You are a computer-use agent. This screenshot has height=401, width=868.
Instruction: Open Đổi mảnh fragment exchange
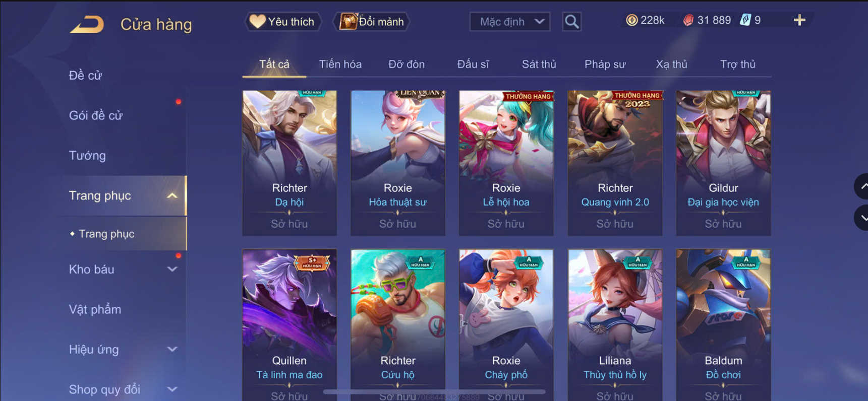[x=371, y=22]
